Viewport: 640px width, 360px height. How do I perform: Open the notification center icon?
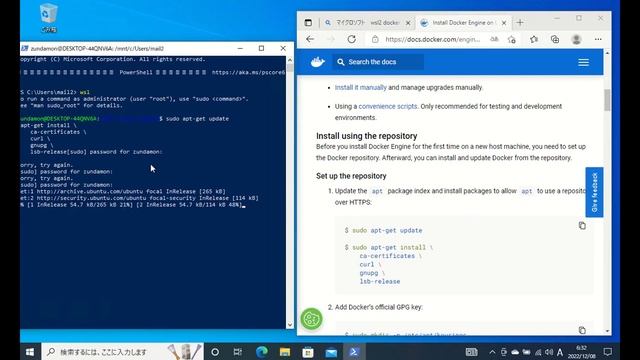608,352
